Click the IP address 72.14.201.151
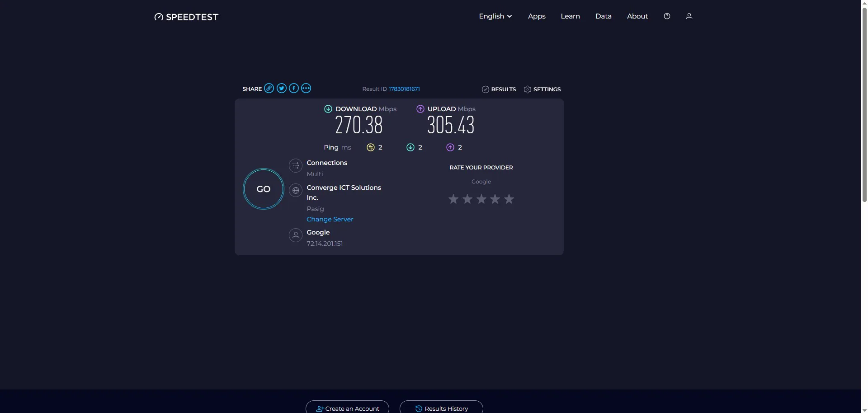 (325, 244)
